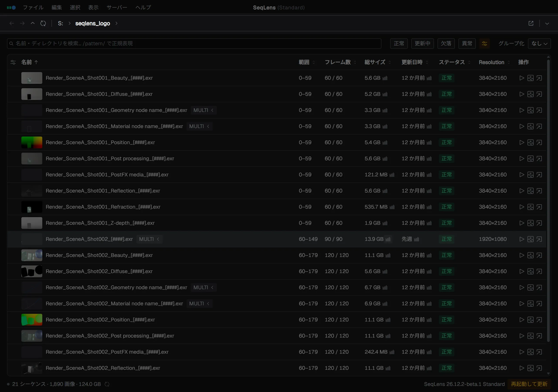
Task: Open the グループ化 なし dropdown
Action: click(539, 44)
